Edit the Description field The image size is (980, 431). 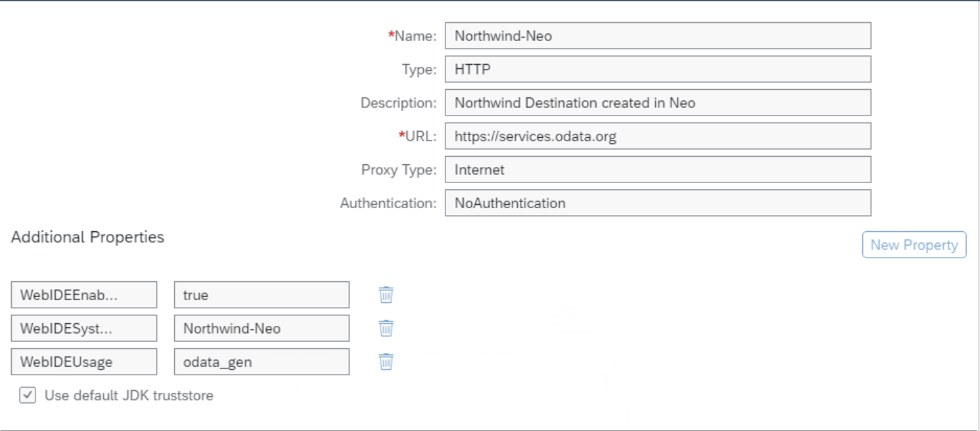pyautogui.click(x=658, y=103)
